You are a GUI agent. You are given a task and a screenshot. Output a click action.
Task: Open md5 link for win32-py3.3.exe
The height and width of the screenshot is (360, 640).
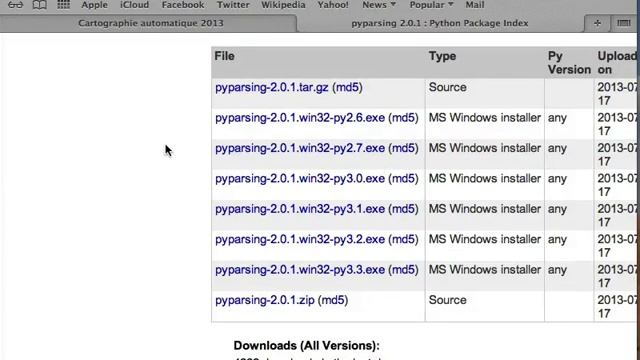403,270
